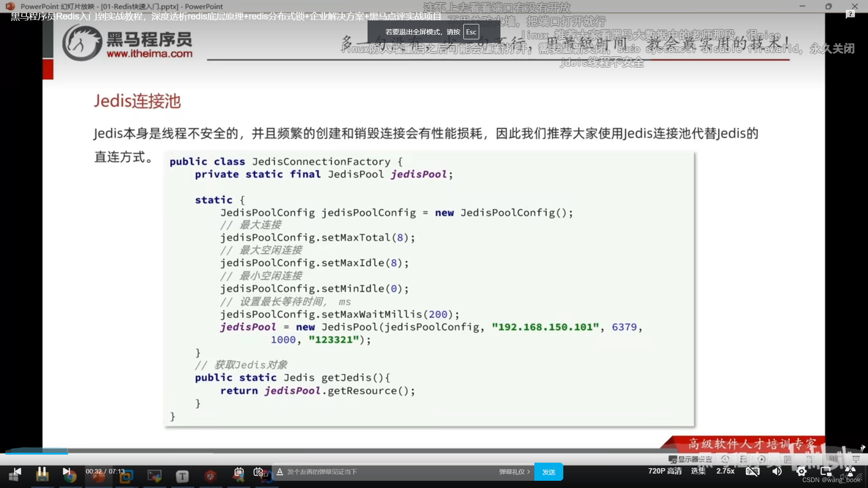Toggle the danmaku display on/off
The width and height of the screenshot is (868, 488).
click(239, 472)
